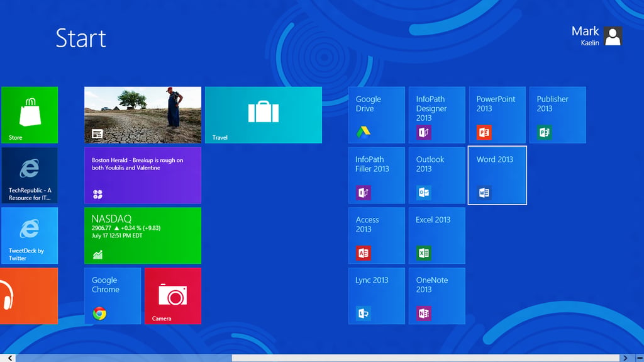Screen dimensions: 644x362
Task: Open the Boston Herald sports headline tile
Action: click(x=143, y=175)
